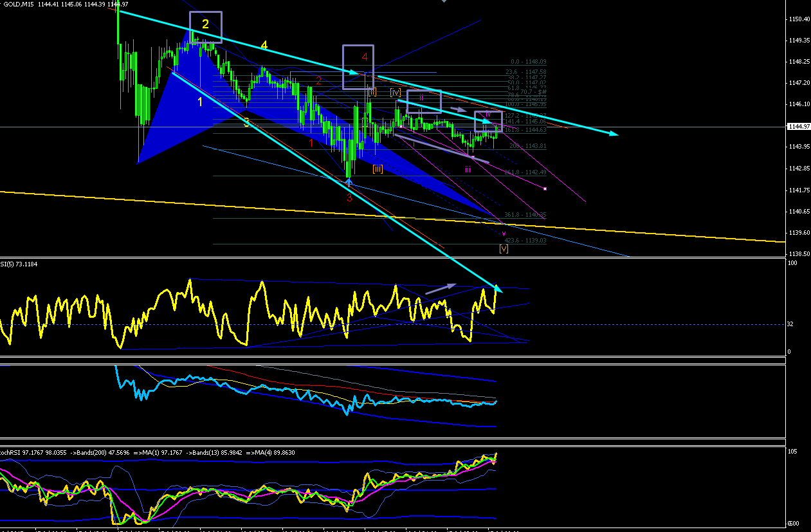Click Fibonacci level 200 - 1143.81

(528, 146)
